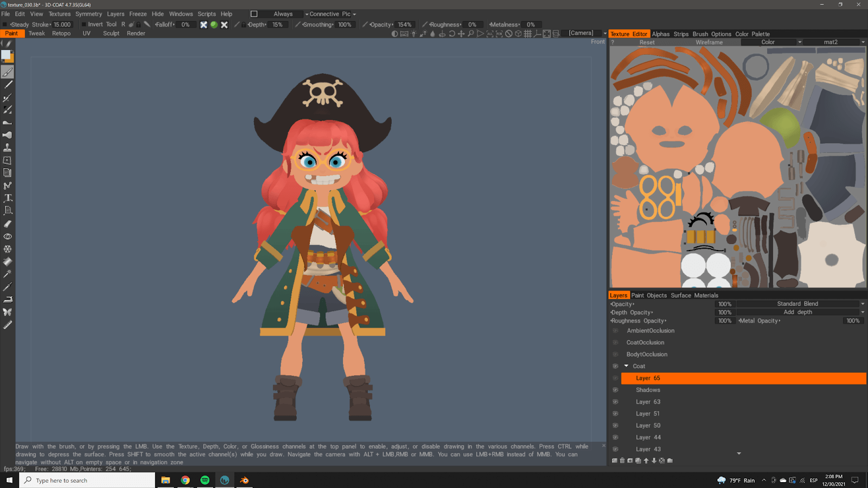868x488 pixels.
Task: Open the Color Palette panel tab
Action: click(x=752, y=34)
